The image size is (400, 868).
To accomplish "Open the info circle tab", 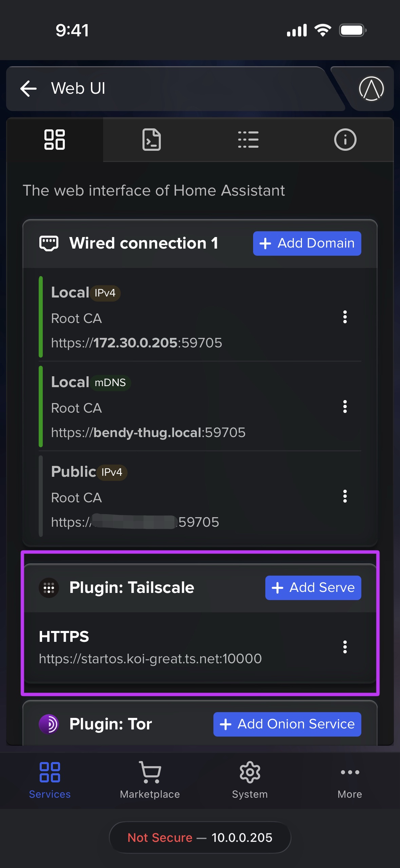I will tap(345, 140).
